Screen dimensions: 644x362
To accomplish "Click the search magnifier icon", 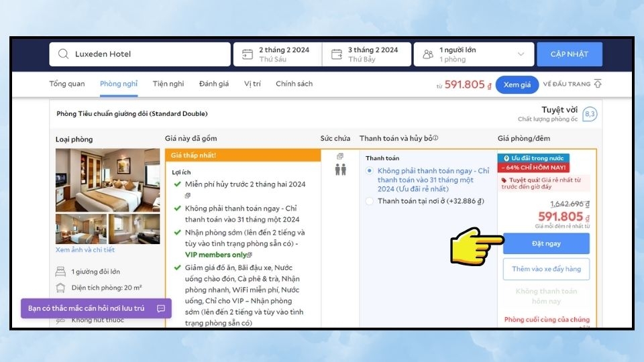I will pyautogui.click(x=63, y=54).
